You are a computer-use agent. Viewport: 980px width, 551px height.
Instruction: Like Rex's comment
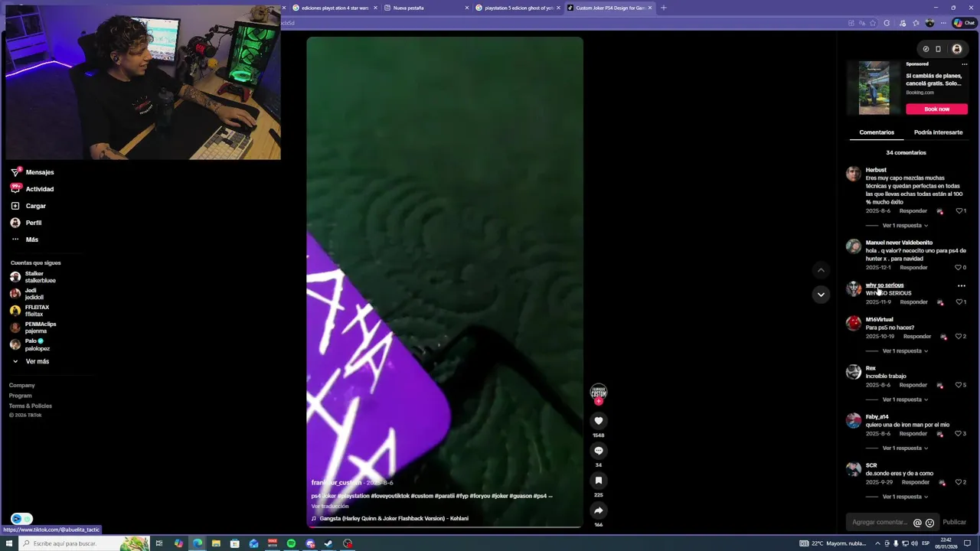[959, 385]
